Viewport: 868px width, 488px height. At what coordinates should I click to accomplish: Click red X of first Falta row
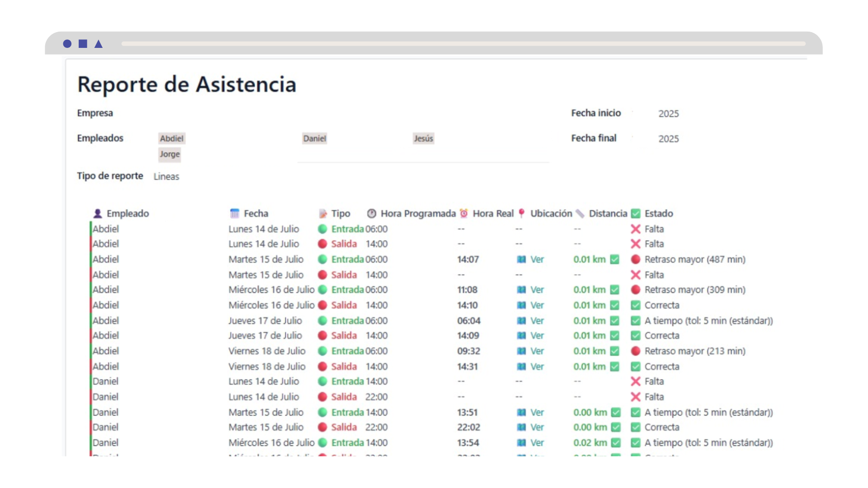tap(636, 229)
